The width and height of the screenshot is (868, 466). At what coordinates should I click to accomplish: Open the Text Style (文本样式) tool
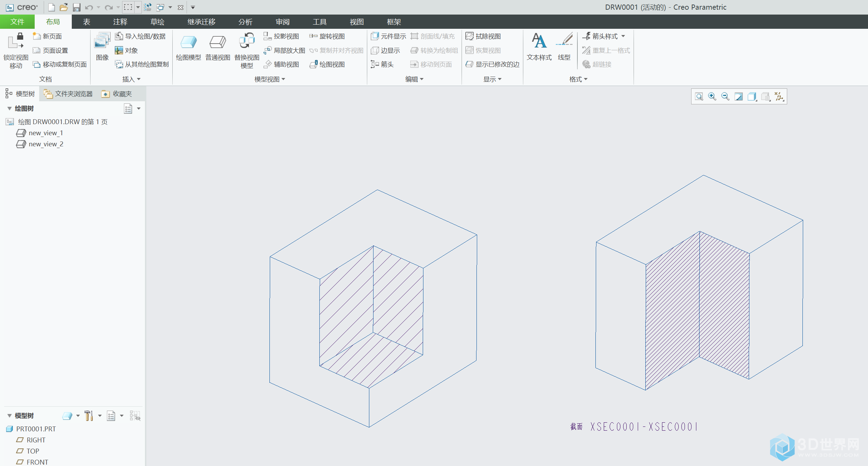click(539, 46)
